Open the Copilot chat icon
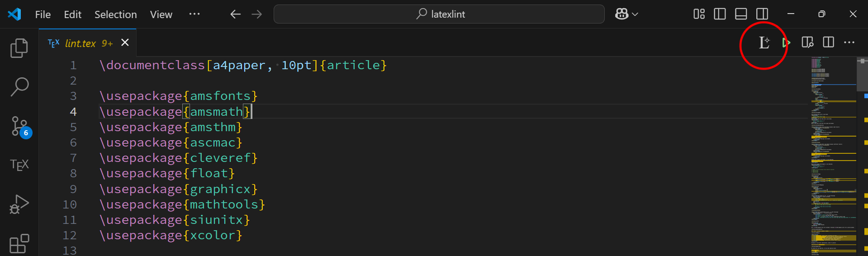The image size is (868, 256). [621, 14]
